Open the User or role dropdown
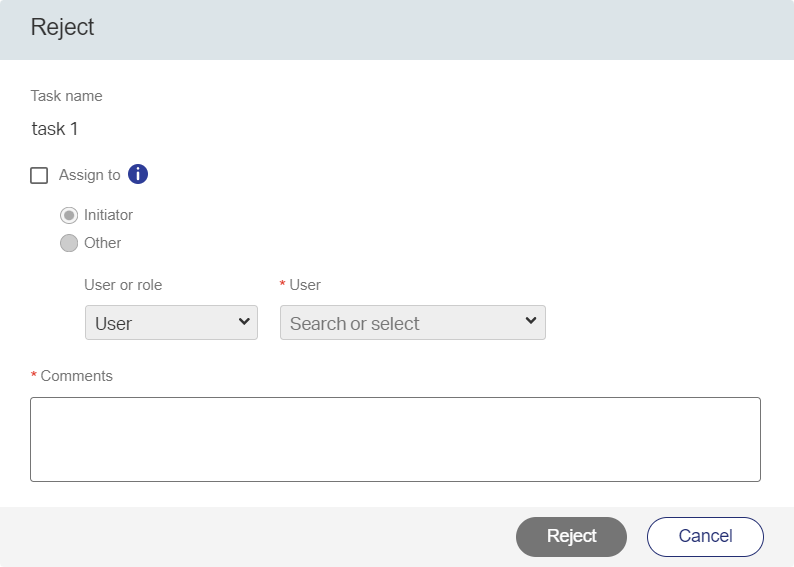This screenshot has height=567, width=794. (171, 323)
